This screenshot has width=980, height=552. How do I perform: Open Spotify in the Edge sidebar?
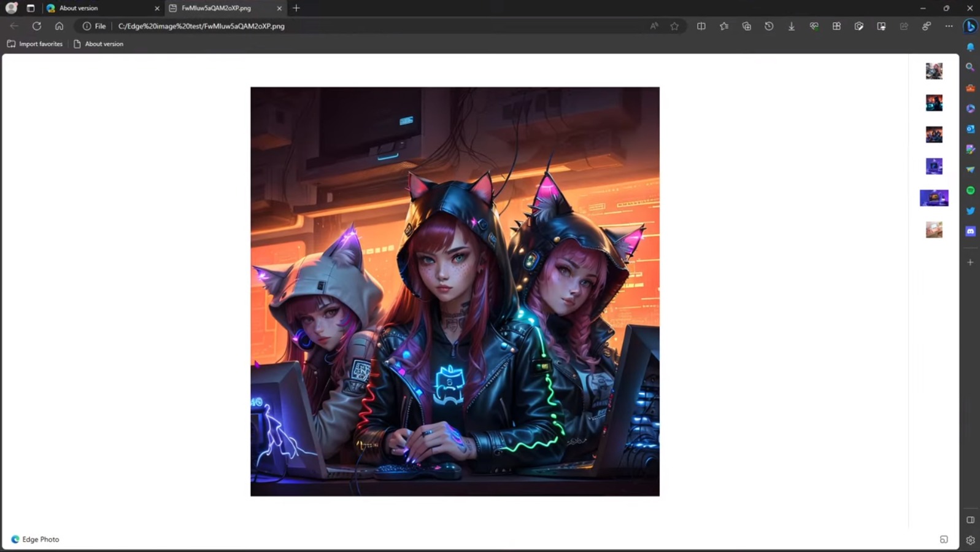click(970, 190)
